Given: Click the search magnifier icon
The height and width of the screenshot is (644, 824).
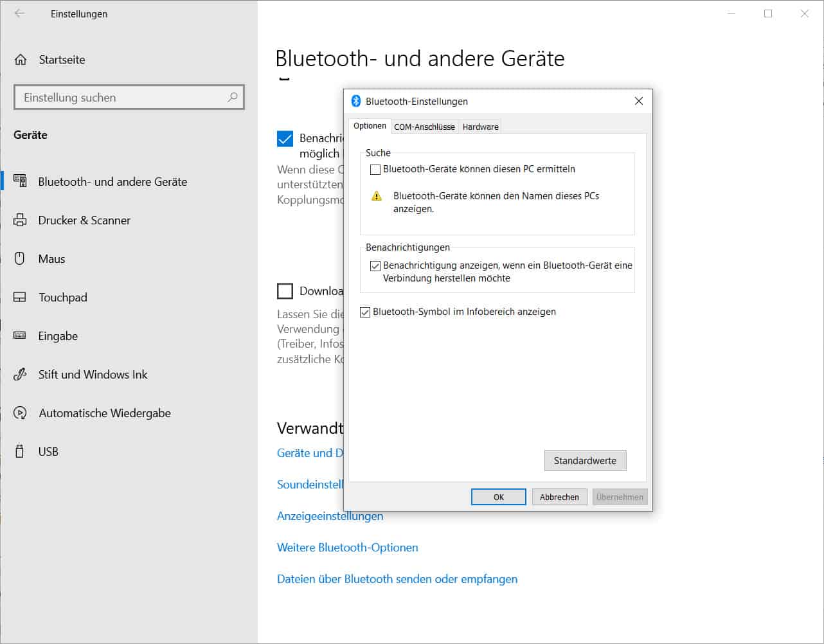Looking at the screenshot, I should (232, 97).
